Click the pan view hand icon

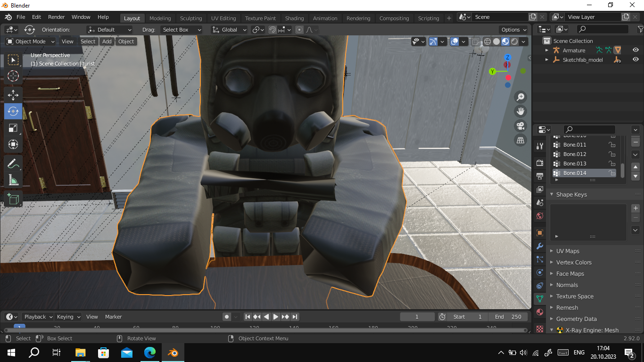[520, 111]
